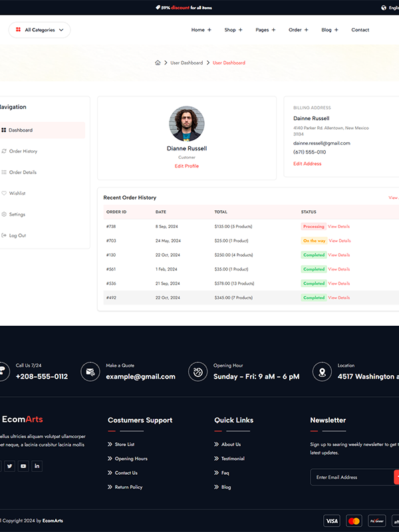
Task: Expand the Blog menu in navbar
Action: pyautogui.click(x=330, y=30)
